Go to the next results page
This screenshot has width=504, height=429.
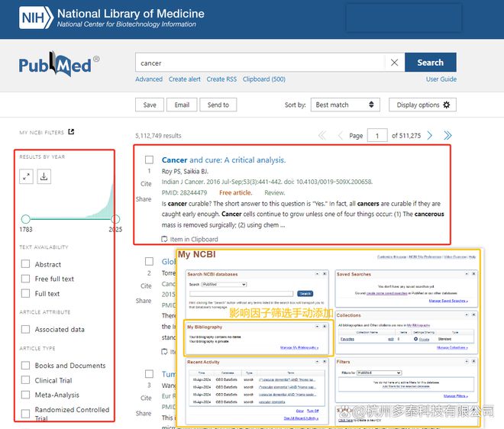(x=430, y=136)
